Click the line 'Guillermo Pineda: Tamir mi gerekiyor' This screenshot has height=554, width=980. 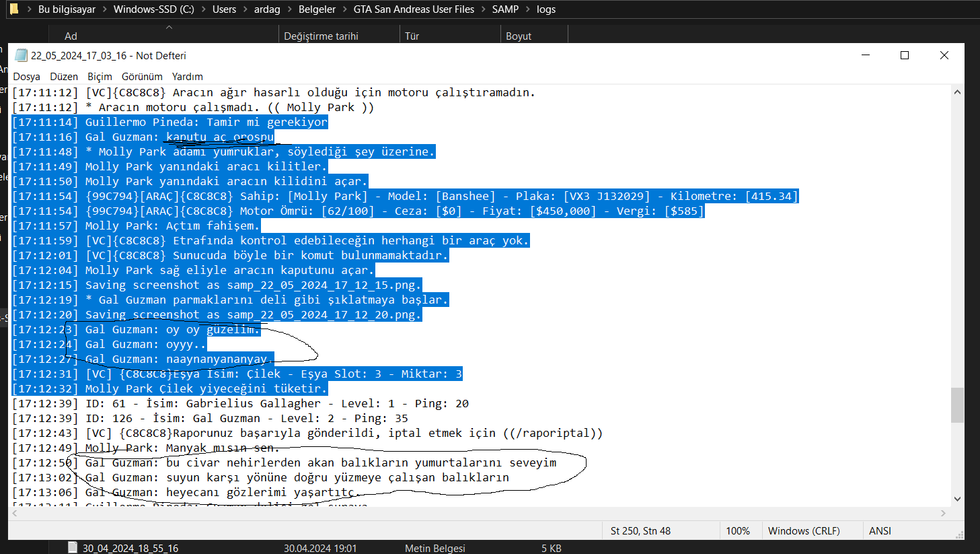click(x=170, y=122)
